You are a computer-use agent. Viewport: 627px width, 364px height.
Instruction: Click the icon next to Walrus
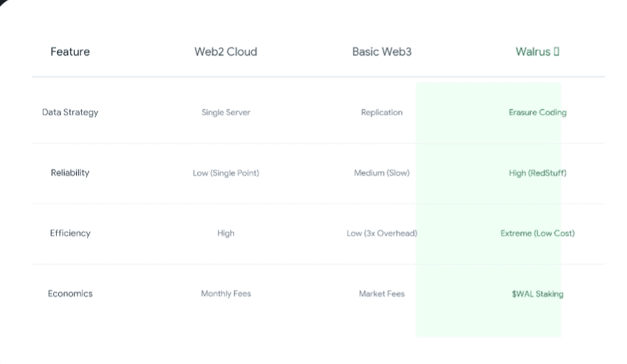coord(556,52)
